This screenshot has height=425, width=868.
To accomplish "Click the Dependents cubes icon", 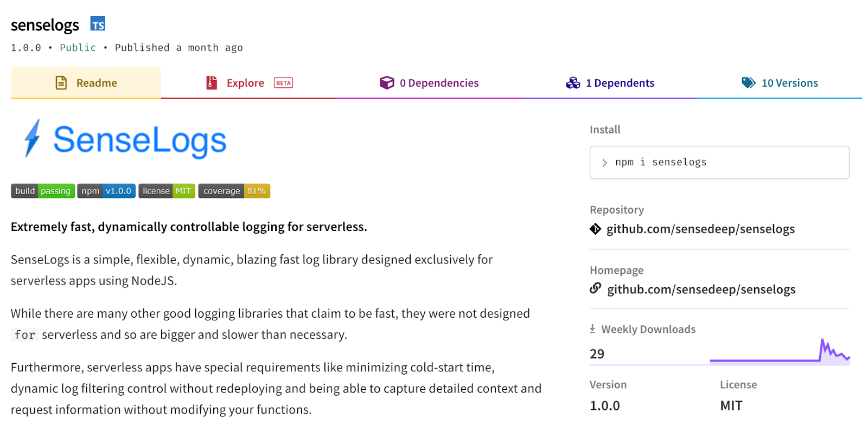I will (x=573, y=83).
